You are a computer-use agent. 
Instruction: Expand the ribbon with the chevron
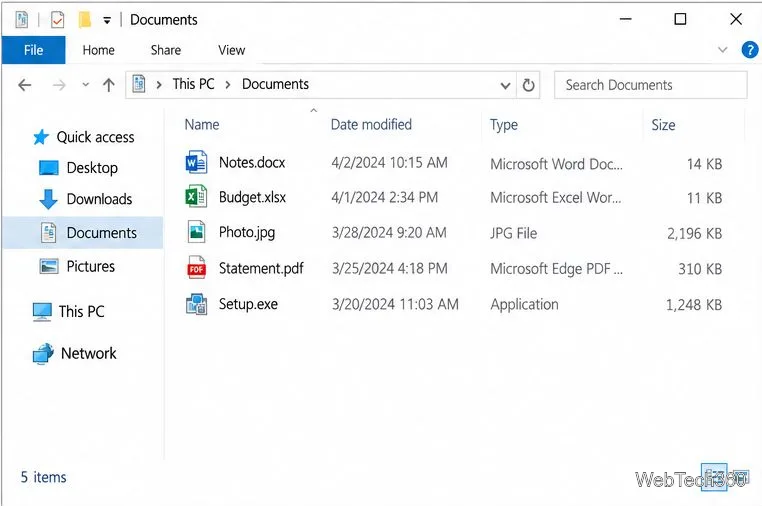(x=723, y=50)
